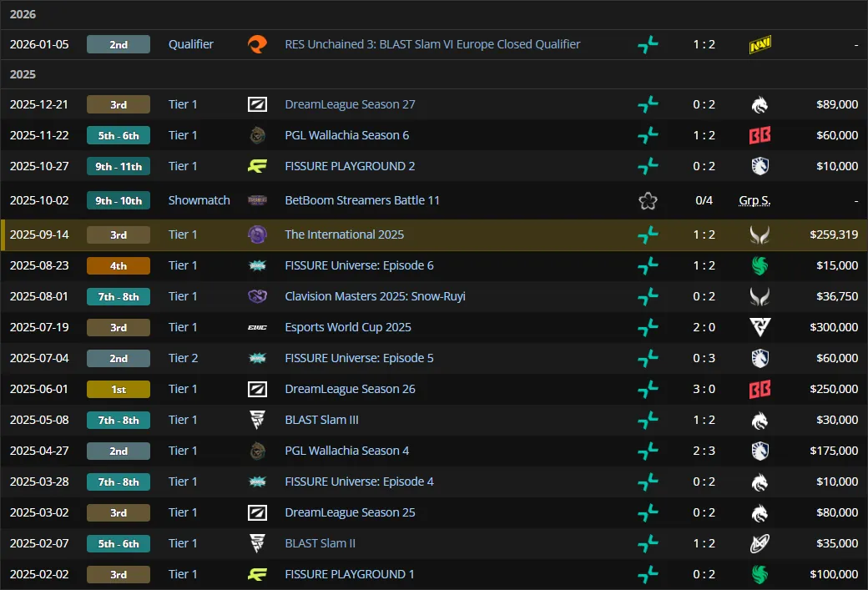The height and width of the screenshot is (590, 868).
Task: Click the green opponent logo in Episode 6 row
Action: (760, 265)
